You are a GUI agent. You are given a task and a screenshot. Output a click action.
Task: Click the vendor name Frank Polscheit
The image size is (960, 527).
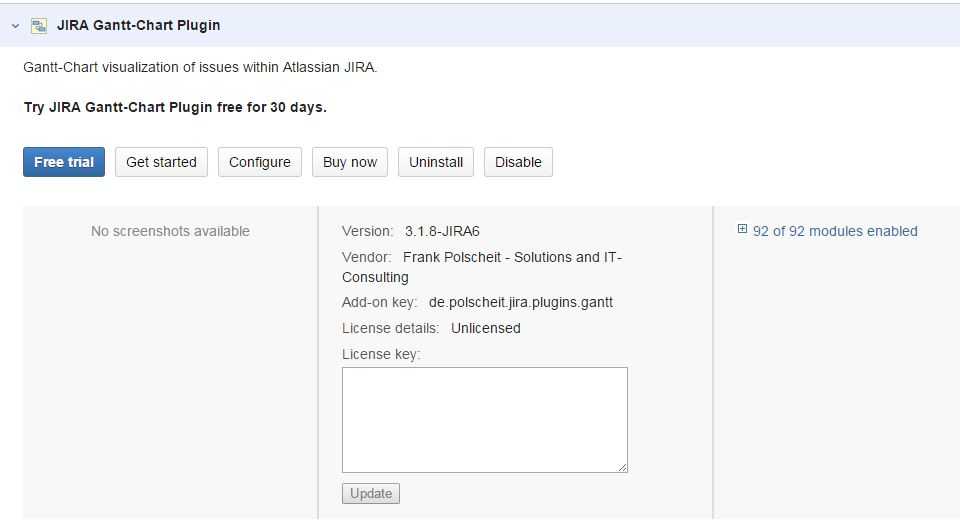(x=452, y=257)
